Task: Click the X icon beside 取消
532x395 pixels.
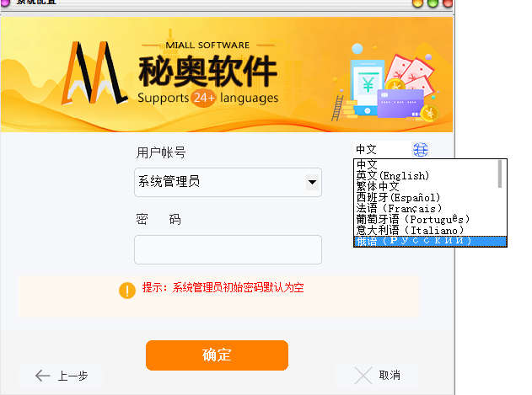Action: click(x=363, y=376)
